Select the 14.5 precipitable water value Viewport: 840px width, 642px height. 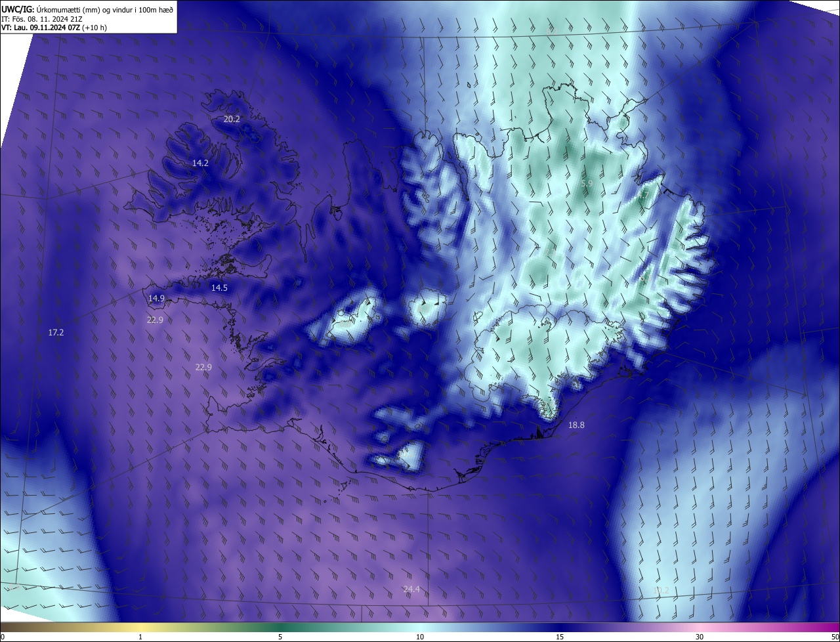(219, 288)
